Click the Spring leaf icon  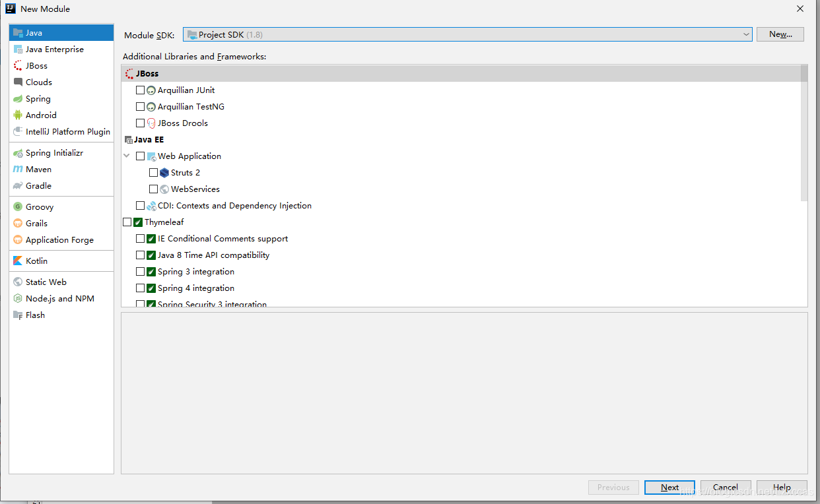pyautogui.click(x=18, y=98)
